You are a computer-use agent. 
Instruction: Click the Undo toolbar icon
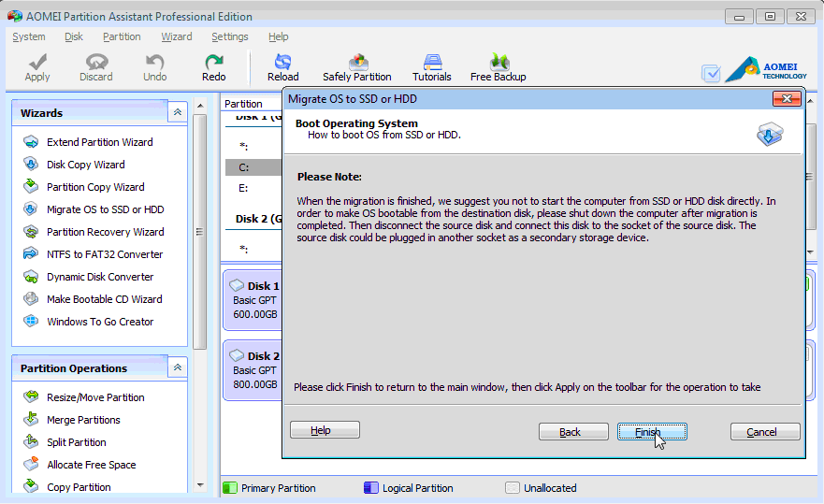pyautogui.click(x=155, y=68)
